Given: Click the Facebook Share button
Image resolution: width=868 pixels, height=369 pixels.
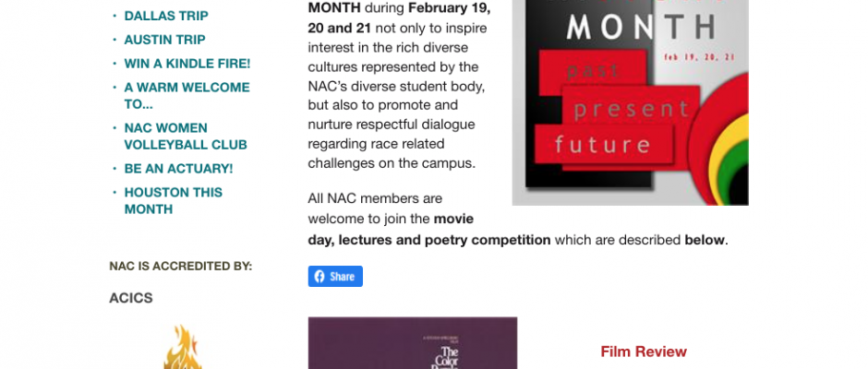Looking at the screenshot, I should point(335,276).
